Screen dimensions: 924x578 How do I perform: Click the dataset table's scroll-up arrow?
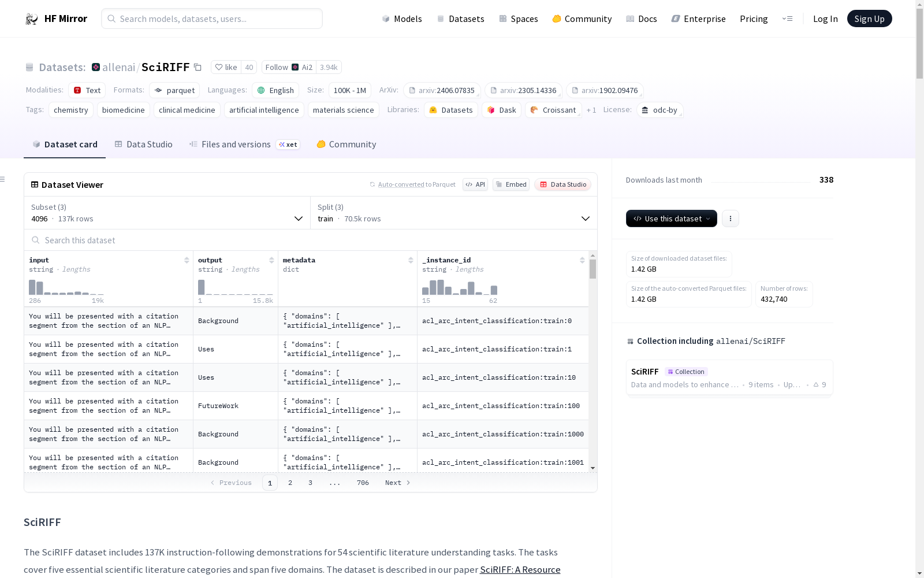(x=593, y=255)
